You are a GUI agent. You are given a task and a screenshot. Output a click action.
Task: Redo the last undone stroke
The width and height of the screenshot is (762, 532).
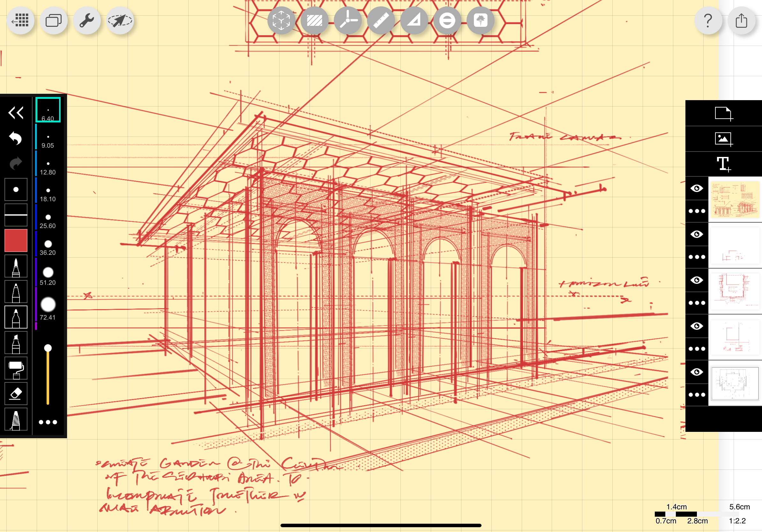[x=16, y=163]
